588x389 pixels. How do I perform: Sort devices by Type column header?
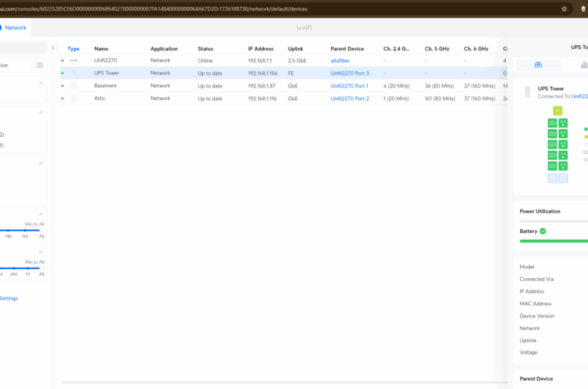tap(73, 49)
